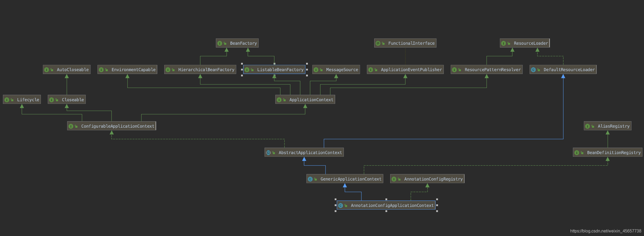
Task: Click the BeanDefinitionRegistry node
Action: coord(608,153)
